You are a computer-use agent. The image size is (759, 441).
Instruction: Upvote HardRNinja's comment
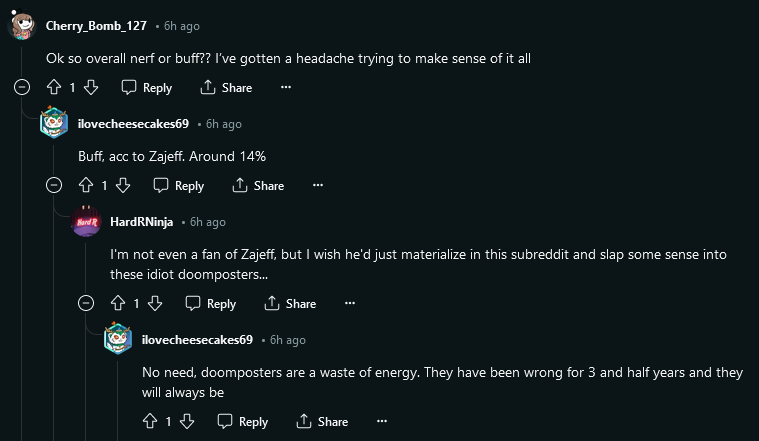[119, 304]
